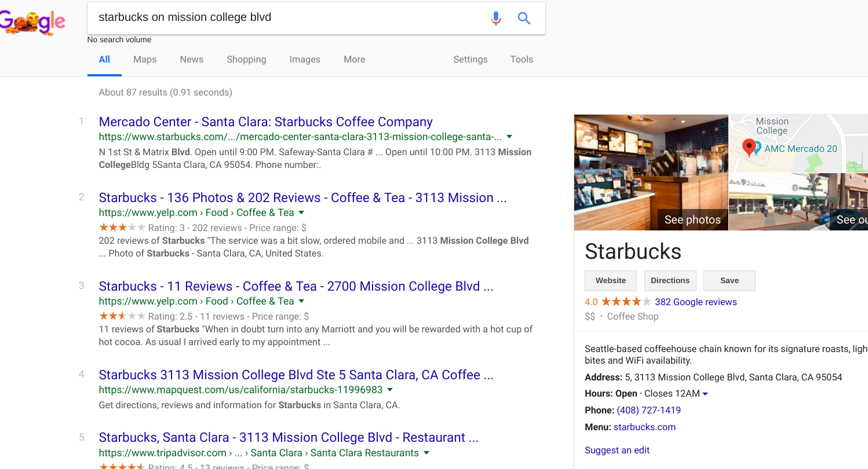868x469 pixels.
Task: Open the Images tab
Action: coord(305,59)
